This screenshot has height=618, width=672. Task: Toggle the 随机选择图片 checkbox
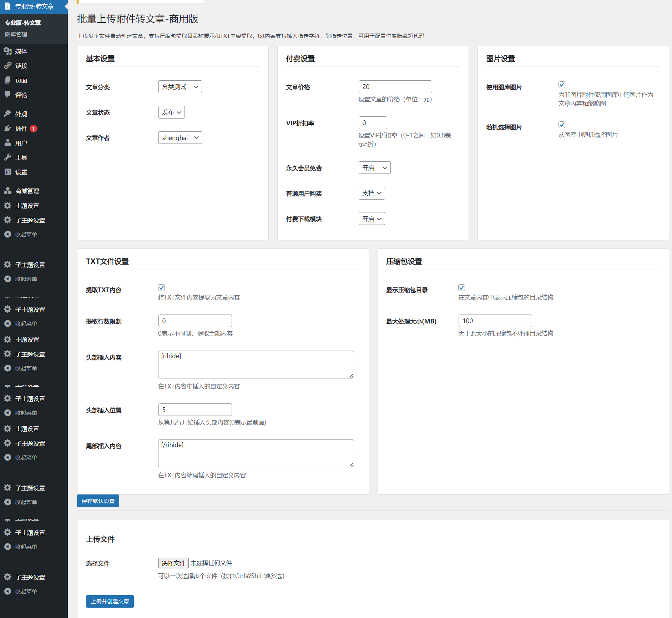point(562,125)
